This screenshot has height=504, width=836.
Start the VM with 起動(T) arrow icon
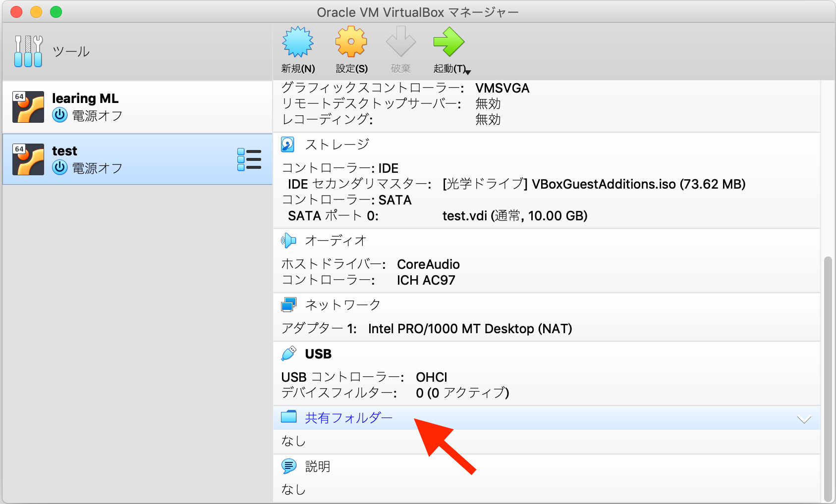click(x=449, y=42)
